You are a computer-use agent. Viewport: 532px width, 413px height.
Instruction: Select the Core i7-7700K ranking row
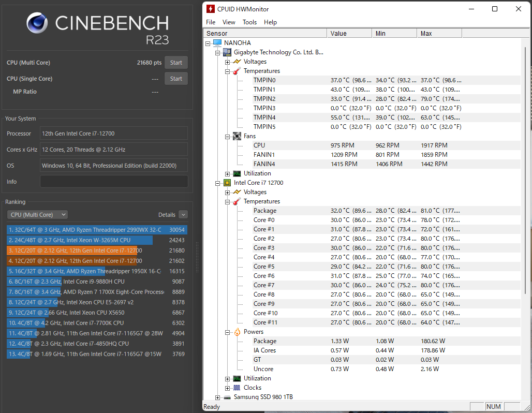tap(97, 323)
